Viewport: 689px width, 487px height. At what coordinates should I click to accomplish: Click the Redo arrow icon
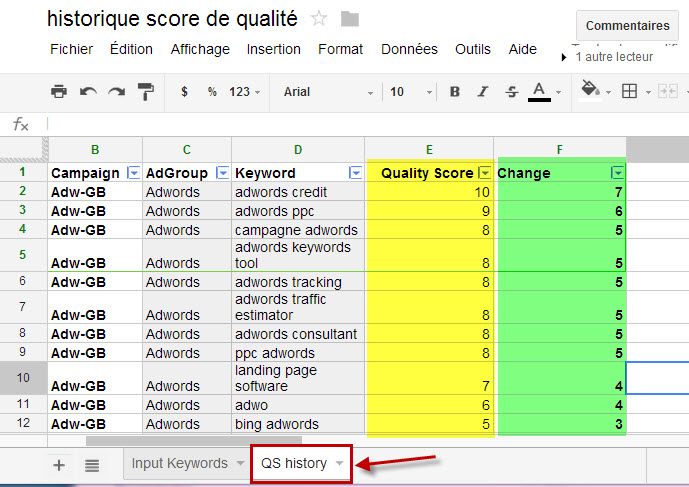tap(117, 91)
